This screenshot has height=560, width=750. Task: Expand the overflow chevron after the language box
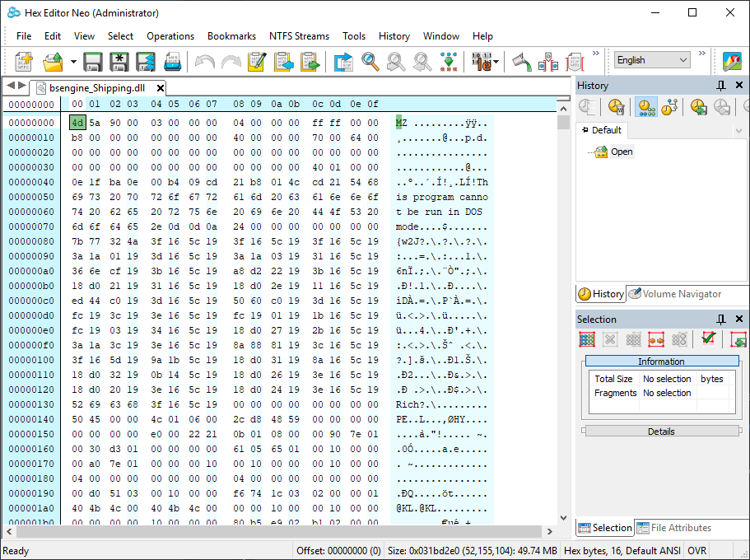click(x=701, y=54)
